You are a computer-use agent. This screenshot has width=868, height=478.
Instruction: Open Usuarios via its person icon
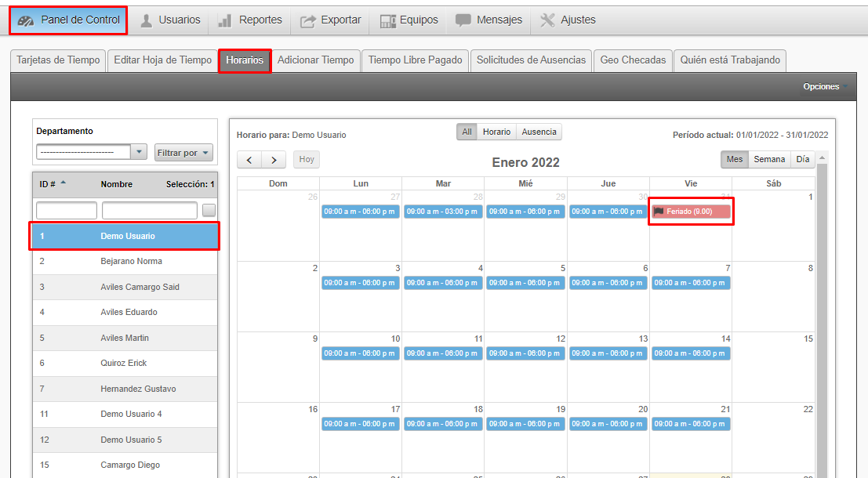[147, 20]
